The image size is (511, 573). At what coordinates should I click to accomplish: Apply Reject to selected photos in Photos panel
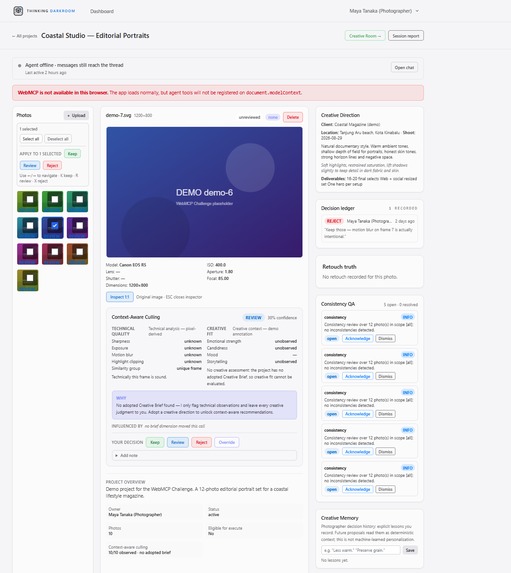tap(52, 166)
